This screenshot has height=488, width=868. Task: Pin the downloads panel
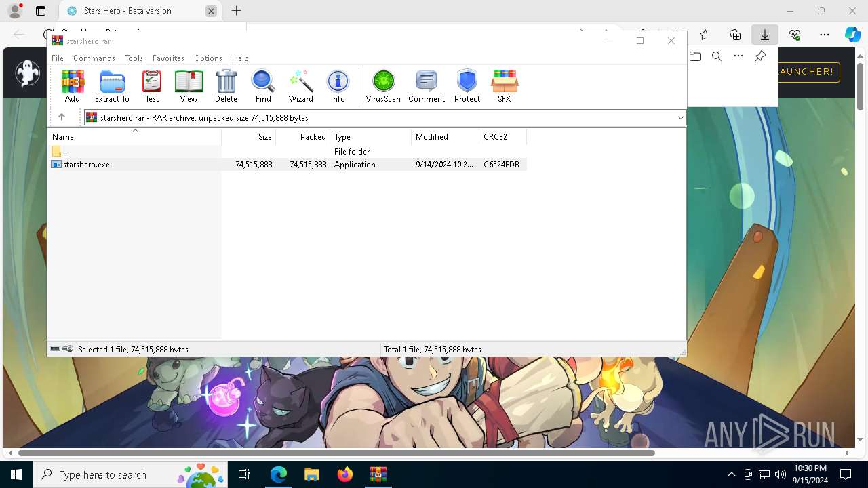[761, 56]
